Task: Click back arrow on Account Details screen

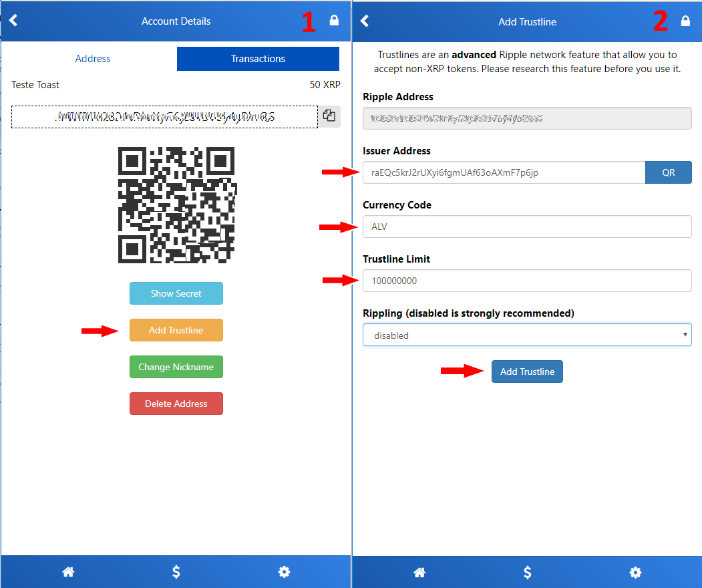Action: pyautogui.click(x=13, y=21)
